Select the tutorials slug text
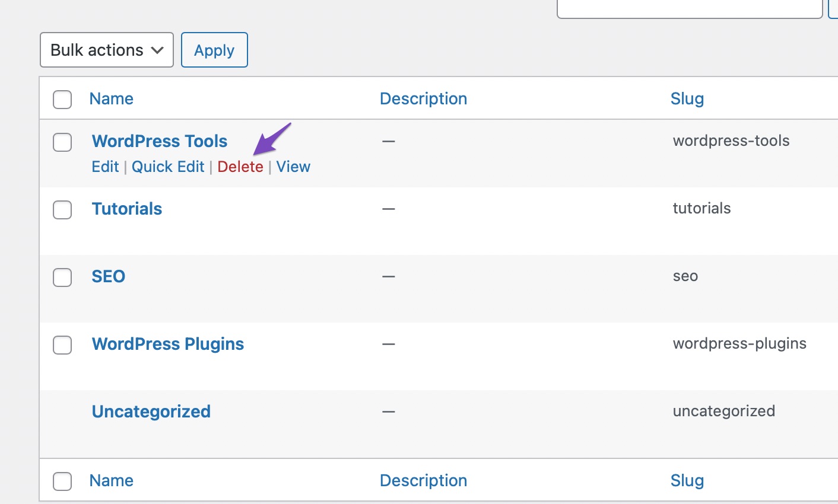Viewport: 838px width, 504px height. point(701,209)
